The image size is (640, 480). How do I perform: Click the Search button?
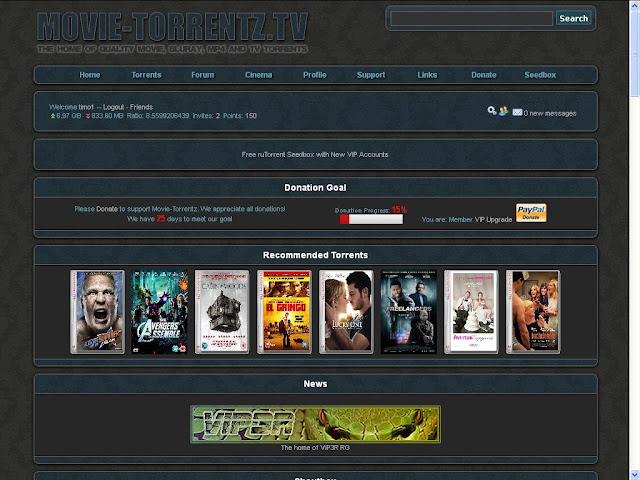point(573,18)
